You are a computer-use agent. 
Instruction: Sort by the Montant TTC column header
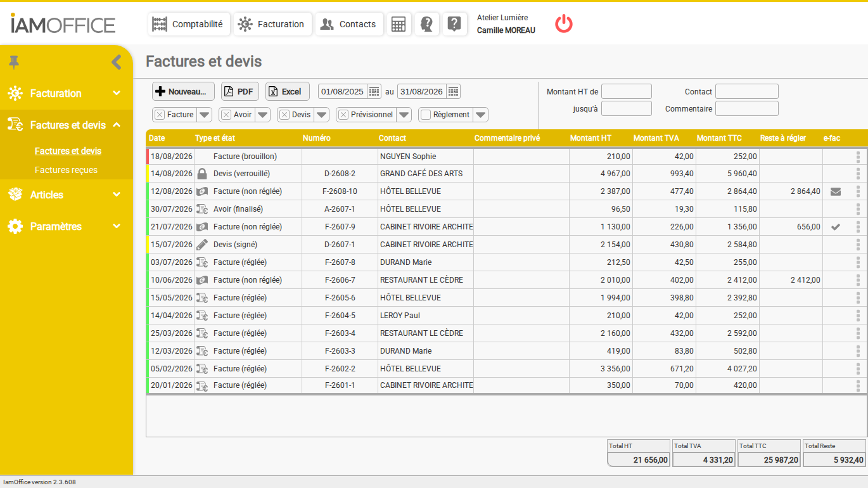pos(719,138)
